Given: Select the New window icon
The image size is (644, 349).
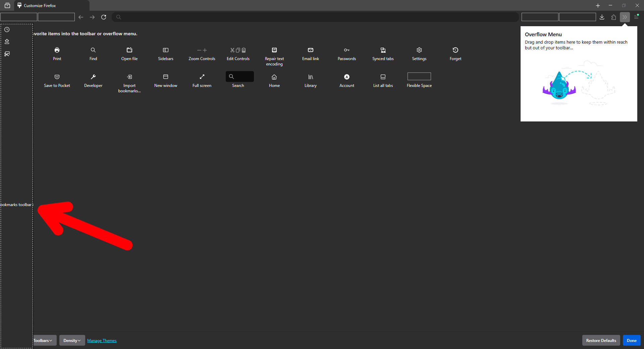Looking at the screenshot, I should point(166,77).
